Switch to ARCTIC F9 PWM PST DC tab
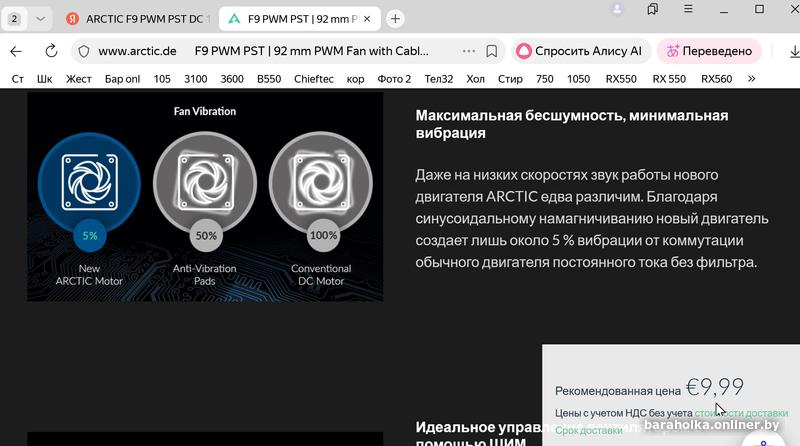This screenshot has width=800, height=446. click(138, 19)
